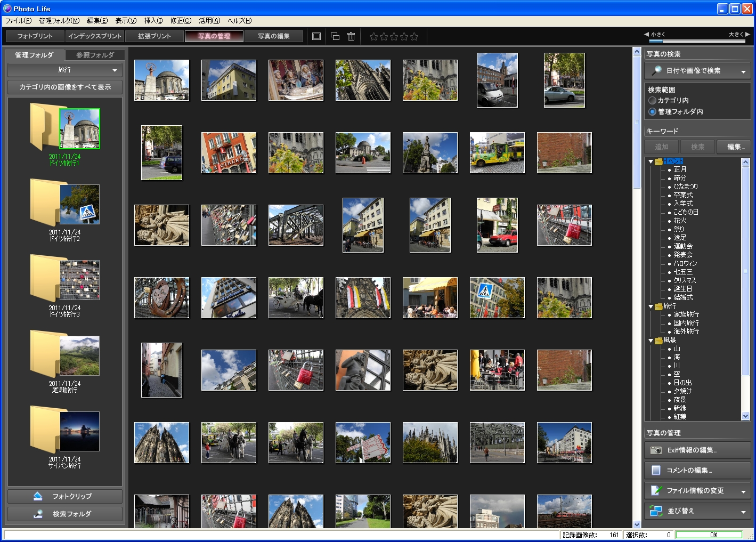This screenshot has height=542, width=756.
Task: Select the blue pedestrian crossing sign thumbnail
Action: click(x=497, y=298)
